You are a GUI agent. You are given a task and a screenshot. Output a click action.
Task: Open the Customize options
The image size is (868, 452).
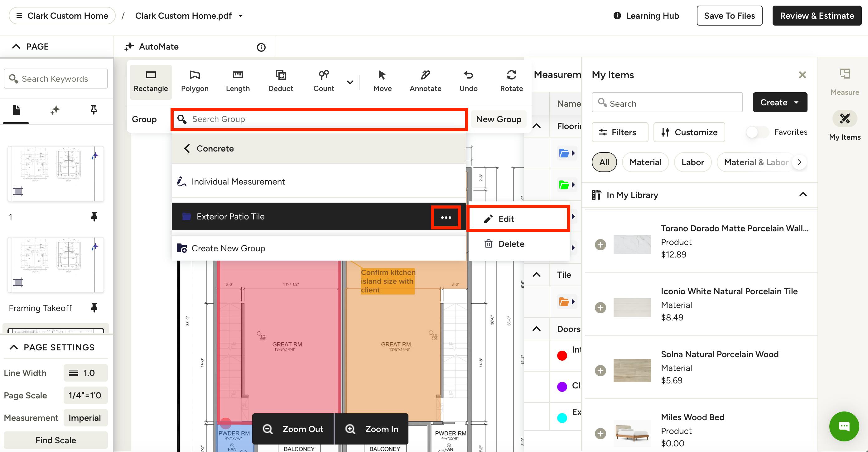(x=689, y=132)
